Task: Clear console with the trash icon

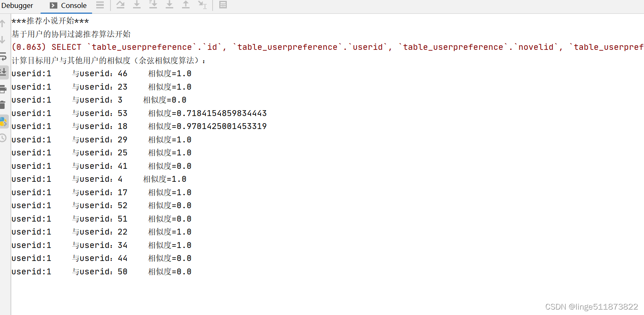Action: point(3,105)
